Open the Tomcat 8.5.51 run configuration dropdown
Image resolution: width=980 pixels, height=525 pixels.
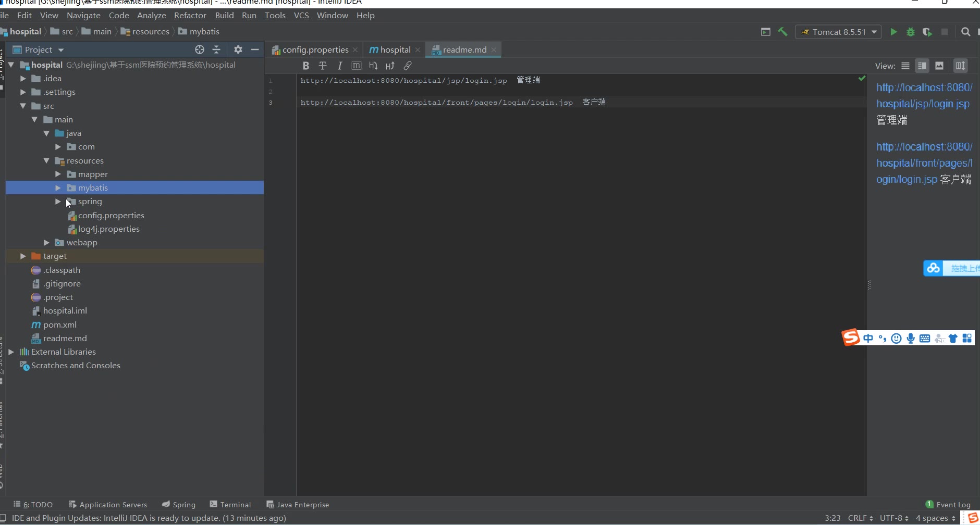coord(838,32)
